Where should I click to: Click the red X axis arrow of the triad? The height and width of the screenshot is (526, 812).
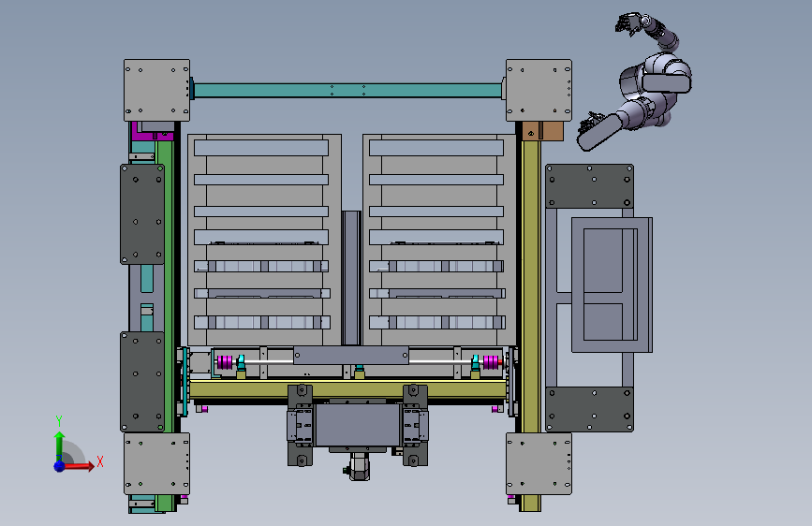click(81, 466)
